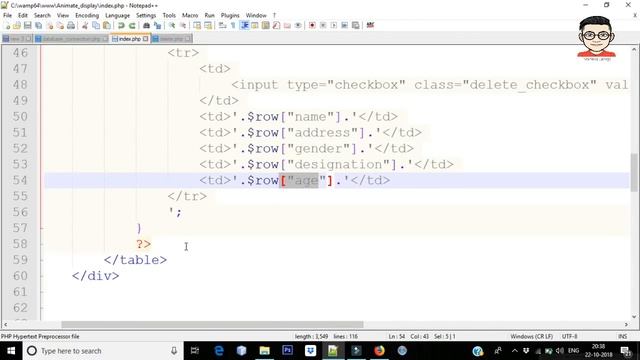Image resolution: width=640 pixels, height=360 pixels.
Task: Click the $row["address"] code line
Action: (x=310, y=132)
